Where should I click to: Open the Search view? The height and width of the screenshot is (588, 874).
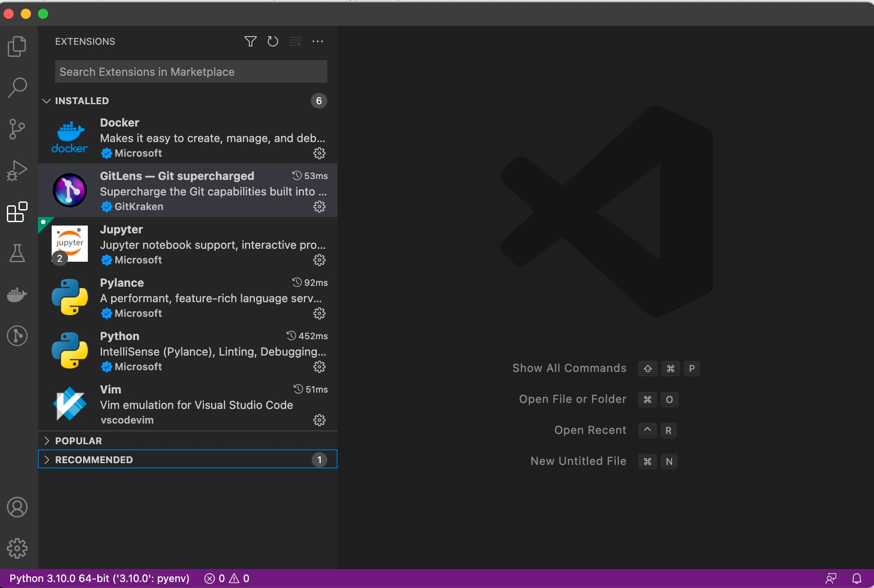click(17, 87)
